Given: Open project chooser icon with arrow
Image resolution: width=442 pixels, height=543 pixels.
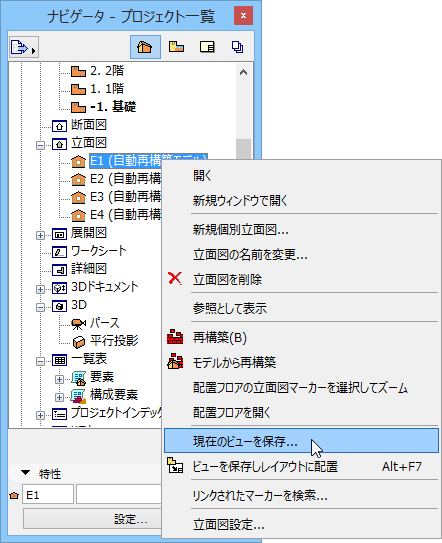Looking at the screenshot, I should pyautogui.click(x=24, y=47).
